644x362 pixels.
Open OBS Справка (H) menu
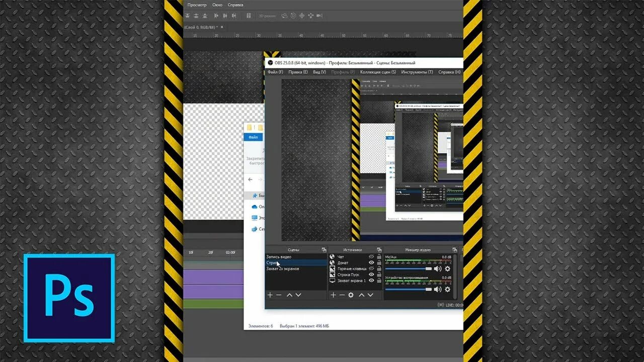click(449, 72)
